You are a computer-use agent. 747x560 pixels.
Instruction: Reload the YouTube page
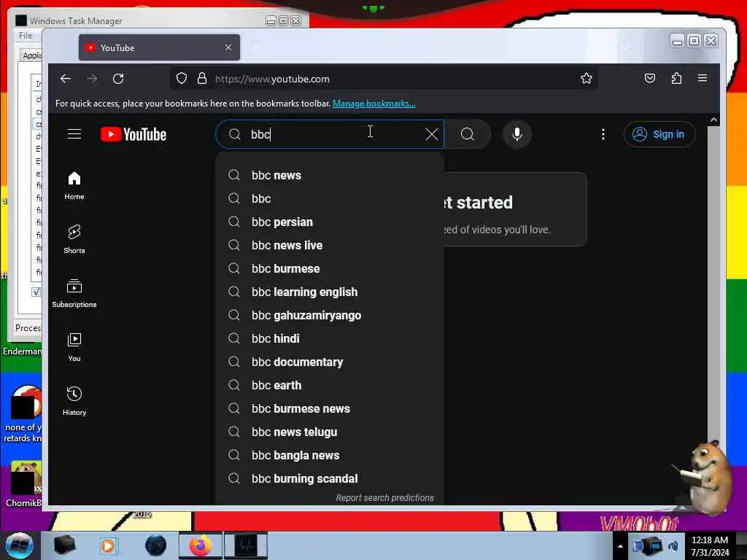pyautogui.click(x=118, y=79)
